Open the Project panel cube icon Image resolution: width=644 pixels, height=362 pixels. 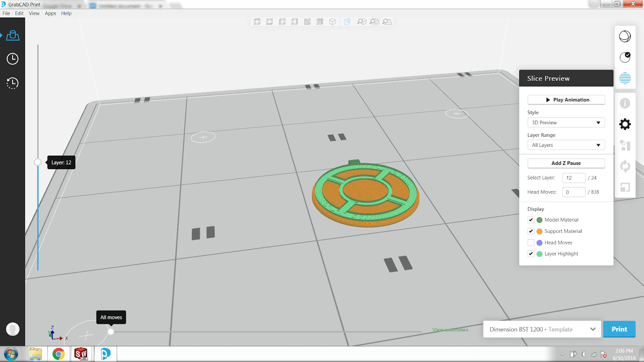pos(12,35)
